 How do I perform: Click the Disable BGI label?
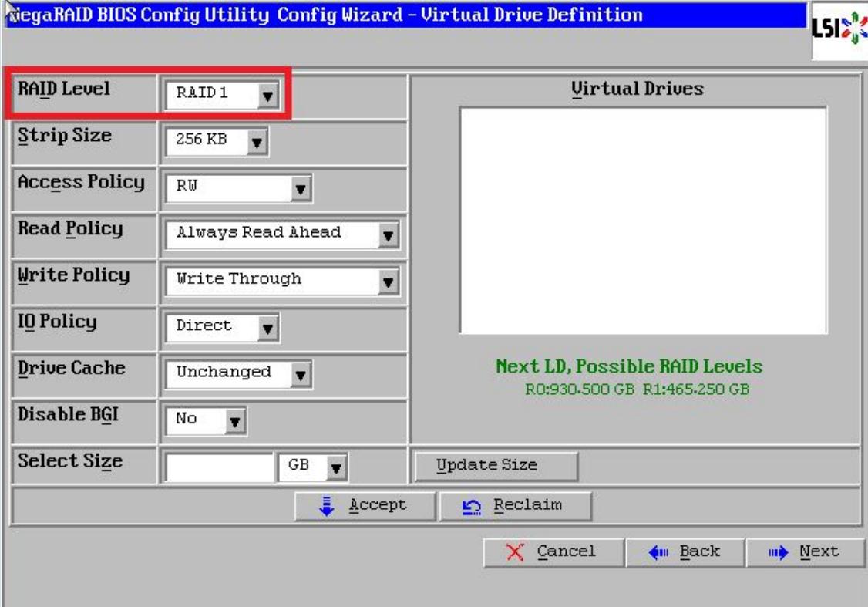pos(68,415)
